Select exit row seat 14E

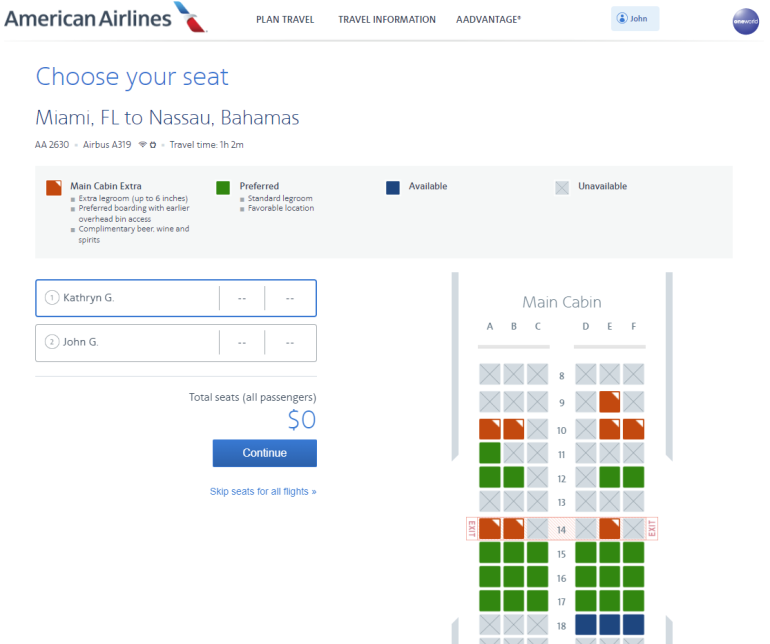coord(610,529)
